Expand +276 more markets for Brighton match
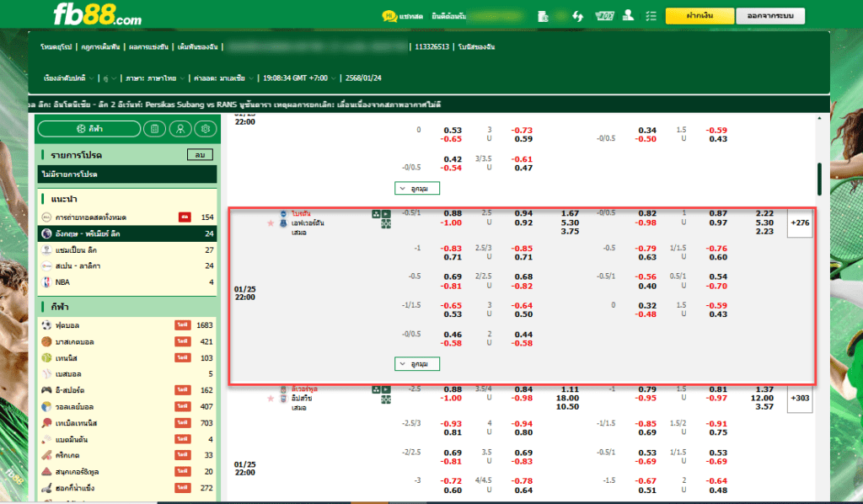 coord(800,223)
